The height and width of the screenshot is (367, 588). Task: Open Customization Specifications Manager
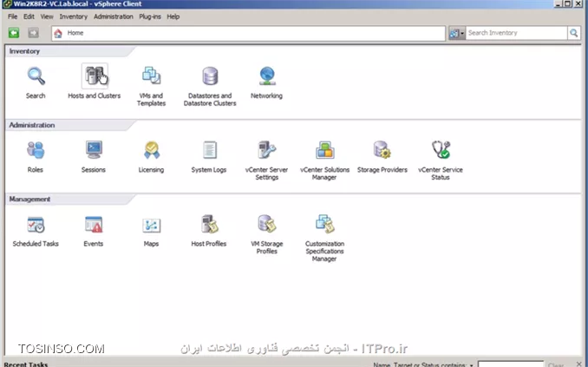[324, 224]
